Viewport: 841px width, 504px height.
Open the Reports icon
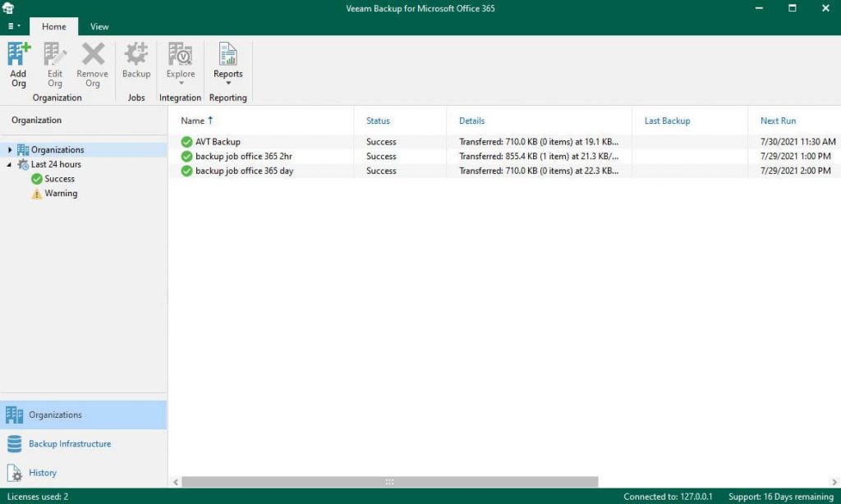coord(228,54)
